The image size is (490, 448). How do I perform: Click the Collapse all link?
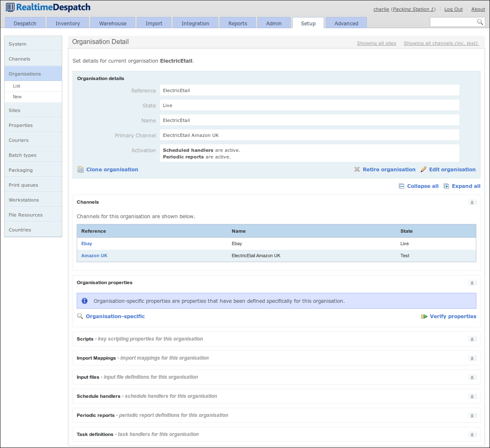tap(422, 186)
